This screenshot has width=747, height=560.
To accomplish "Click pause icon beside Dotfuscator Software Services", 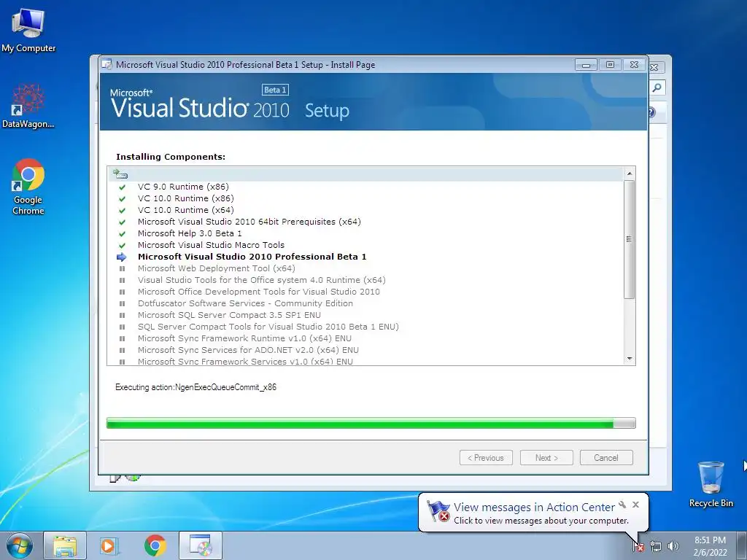I will [122, 303].
